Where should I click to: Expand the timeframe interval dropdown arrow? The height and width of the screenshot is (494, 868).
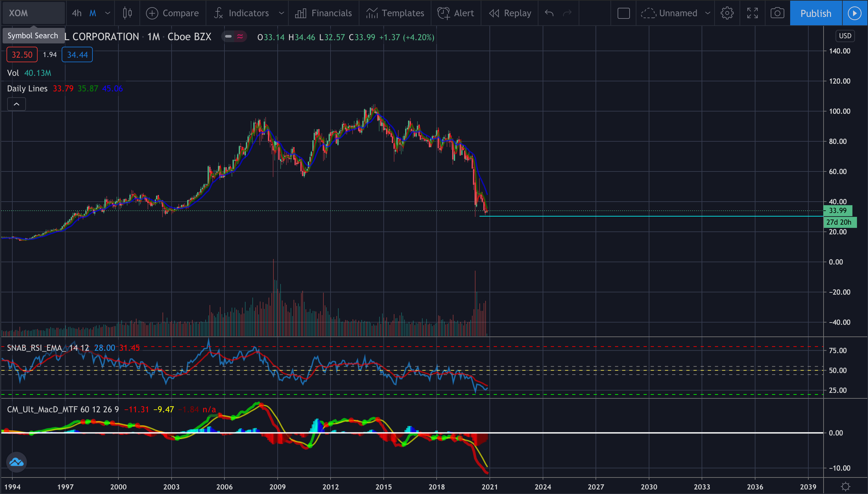coord(108,13)
